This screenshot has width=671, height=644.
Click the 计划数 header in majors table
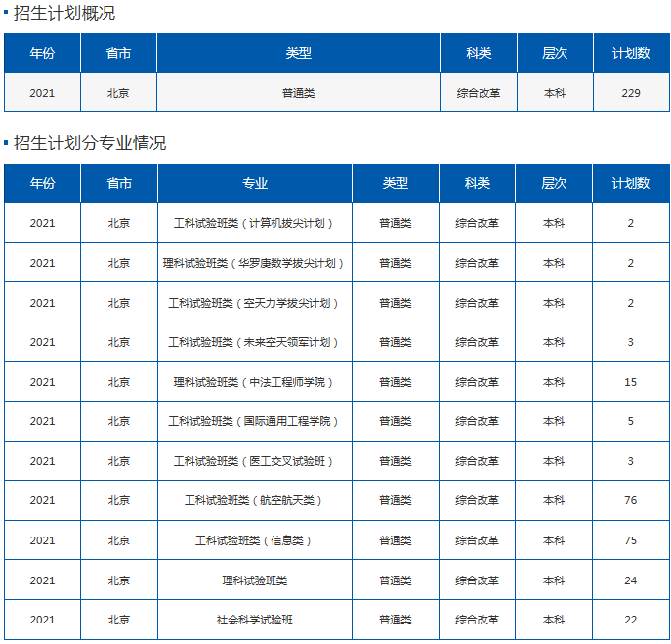click(631, 184)
